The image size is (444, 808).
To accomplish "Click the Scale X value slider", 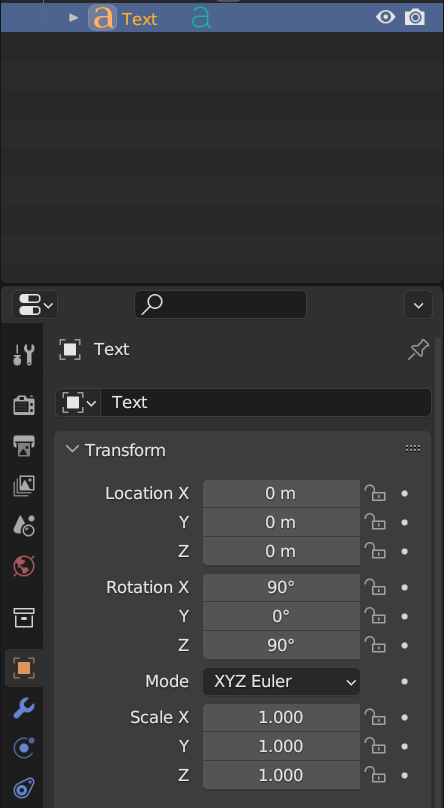I will point(281,717).
